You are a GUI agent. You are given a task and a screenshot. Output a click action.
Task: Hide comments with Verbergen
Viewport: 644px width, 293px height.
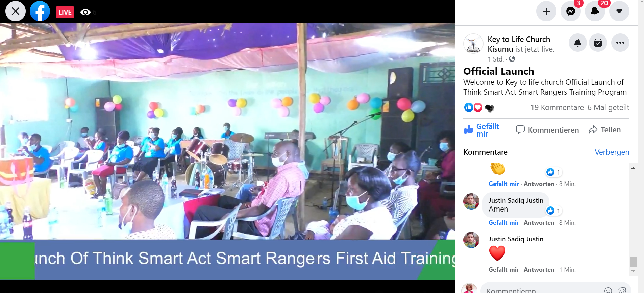pos(612,152)
